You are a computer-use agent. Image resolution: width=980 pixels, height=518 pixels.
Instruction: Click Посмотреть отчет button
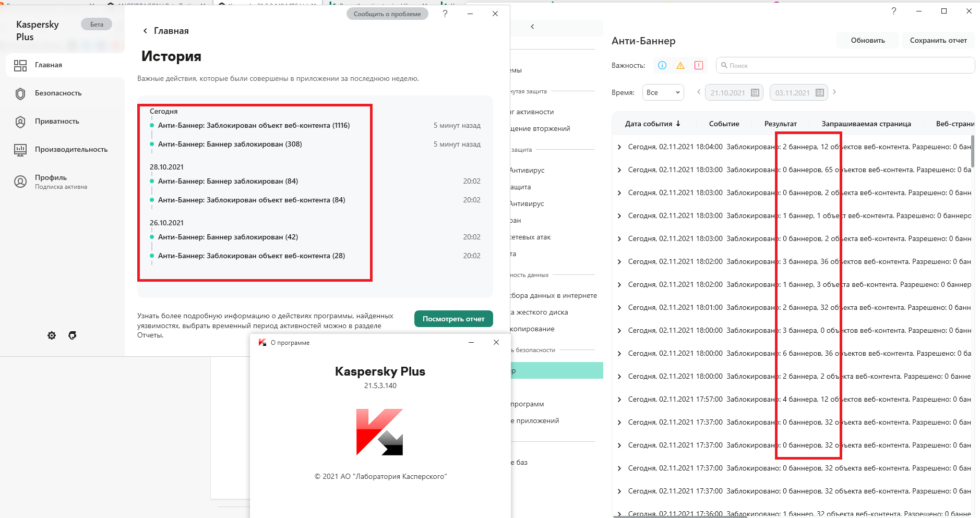pos(453,319)
